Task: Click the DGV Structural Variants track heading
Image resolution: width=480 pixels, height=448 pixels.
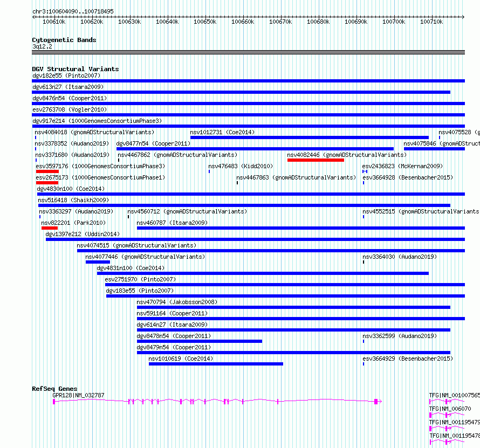Action: coord(76,69)
